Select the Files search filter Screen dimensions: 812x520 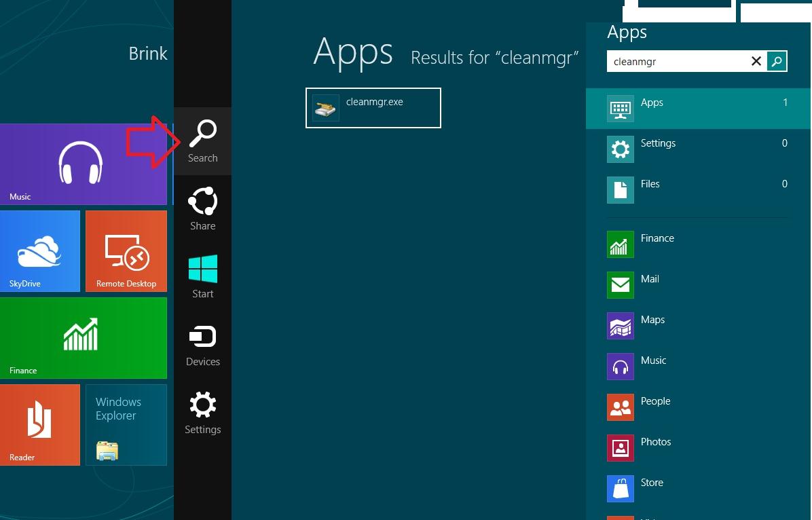coord(697,190)
